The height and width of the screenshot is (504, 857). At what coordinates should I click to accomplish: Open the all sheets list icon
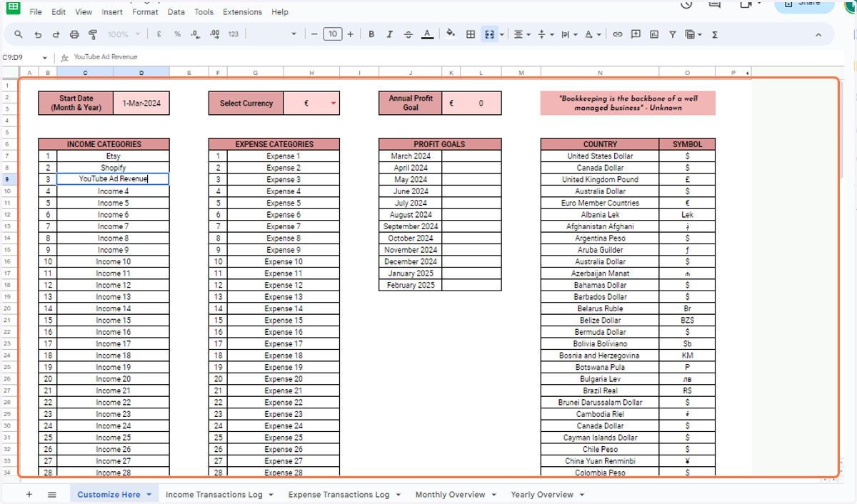pos(52,494)
